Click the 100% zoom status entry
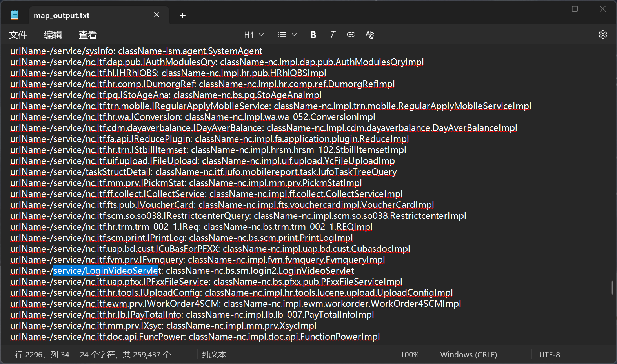The height and width of the screenshot is (364, 617). coord(410,355)
